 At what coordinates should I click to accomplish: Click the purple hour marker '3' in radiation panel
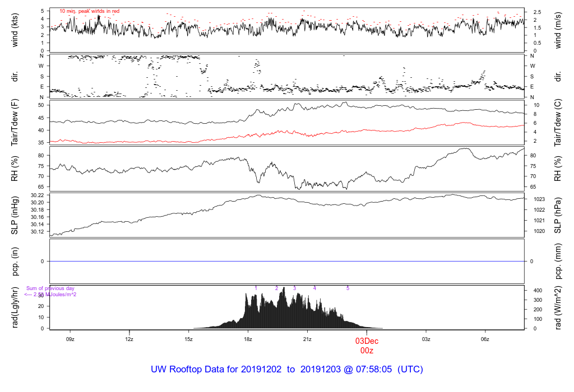click(294, 288)
